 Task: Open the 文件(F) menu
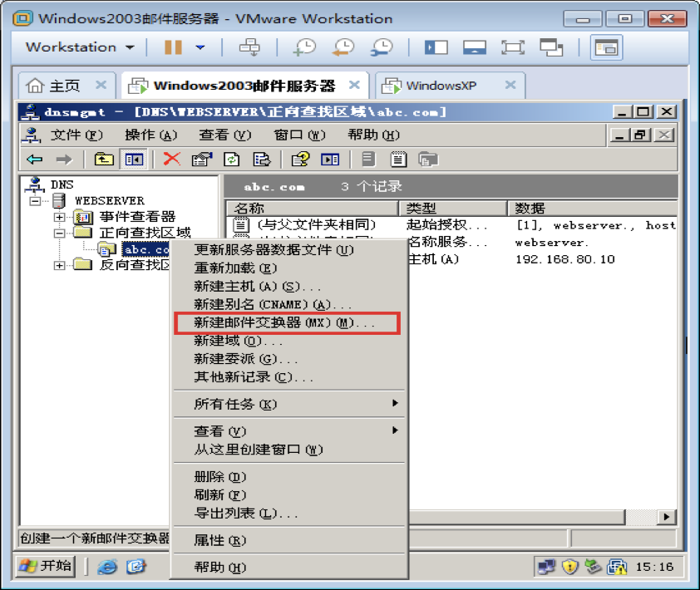(x=76, y=135)
